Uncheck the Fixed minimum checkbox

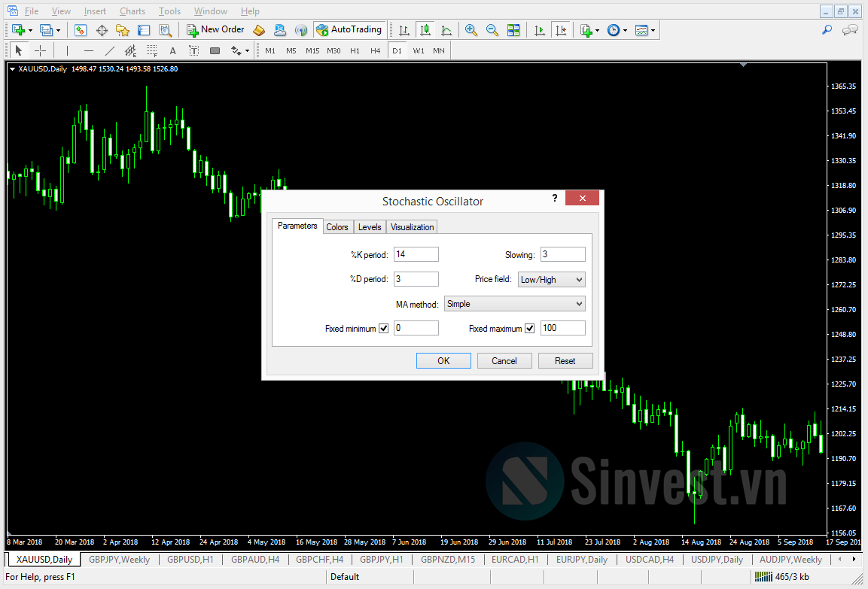pyautogui.click(x=383, y=329)
